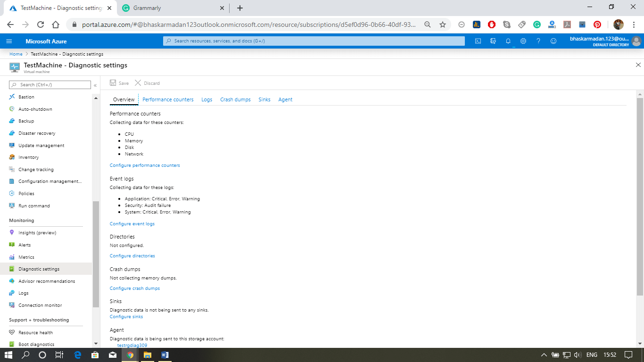Click the sidebar scroll down arrow

(96, 344)
